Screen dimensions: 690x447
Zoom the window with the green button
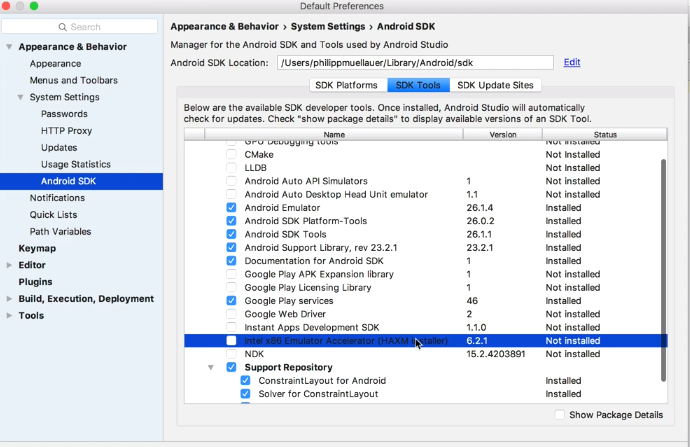coord(34,6)
